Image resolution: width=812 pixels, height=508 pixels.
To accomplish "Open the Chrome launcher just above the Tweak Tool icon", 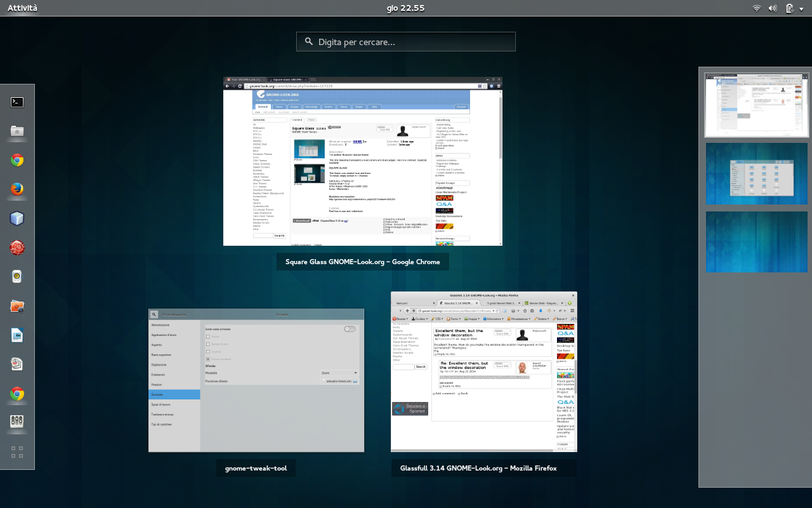I will coord(17,394).
